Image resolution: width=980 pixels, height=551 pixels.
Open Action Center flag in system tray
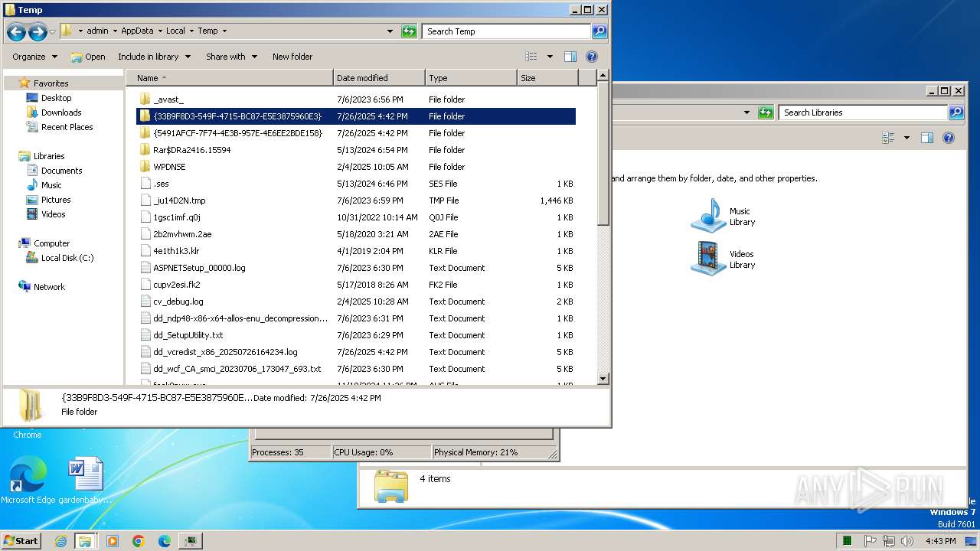(870, 541)
